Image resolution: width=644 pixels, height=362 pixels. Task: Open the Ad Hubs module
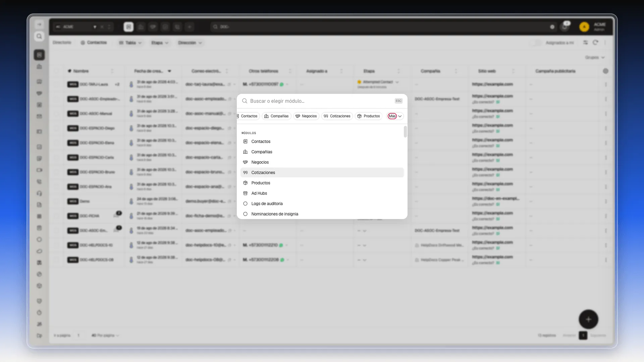[x=322, y=193]
